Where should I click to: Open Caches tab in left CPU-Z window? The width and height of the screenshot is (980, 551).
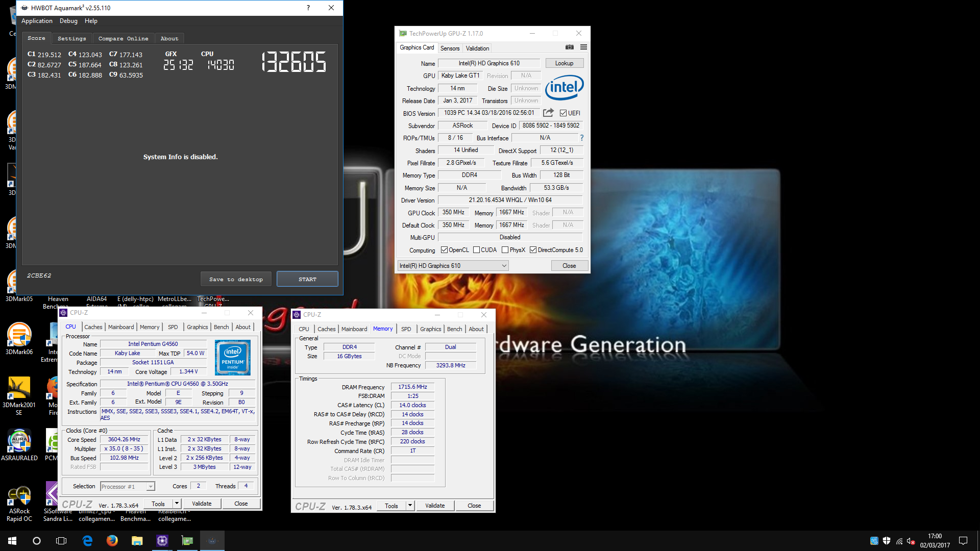[93, 327]
